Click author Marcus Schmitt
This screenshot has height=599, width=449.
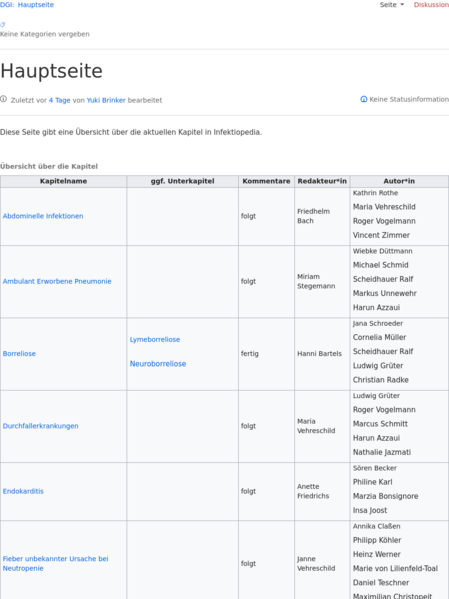[380, 424]
